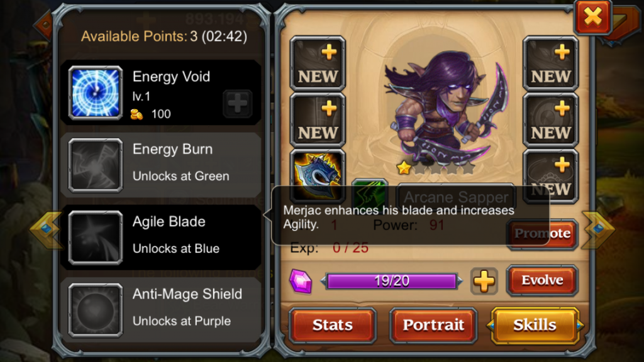
Task: Switch to next hero with right arrow
Action: [x=598, y=230]
